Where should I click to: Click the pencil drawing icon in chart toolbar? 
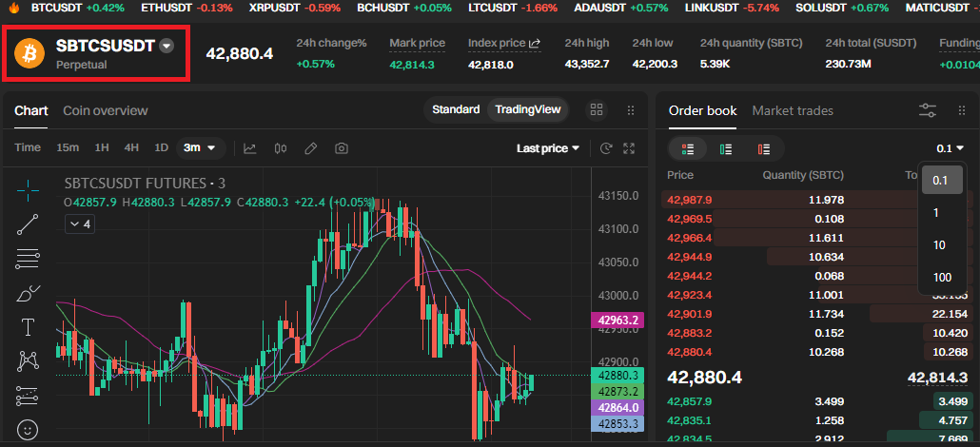point(310,148)
